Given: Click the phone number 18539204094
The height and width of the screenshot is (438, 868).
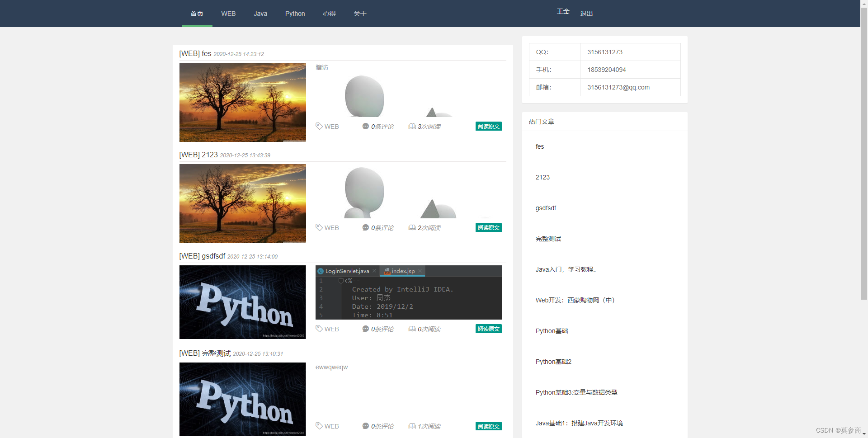Looking at the screenshot, I should coord(607,70).
